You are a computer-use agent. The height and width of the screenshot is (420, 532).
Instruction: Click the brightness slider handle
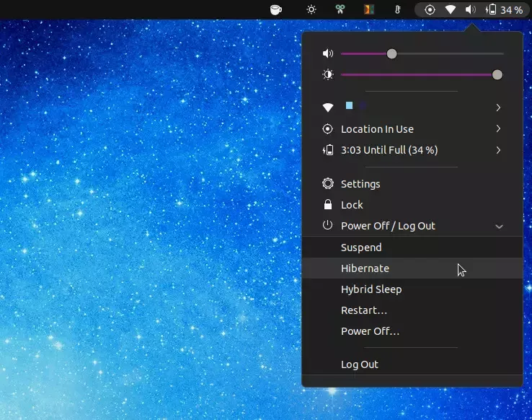[497, 75]
